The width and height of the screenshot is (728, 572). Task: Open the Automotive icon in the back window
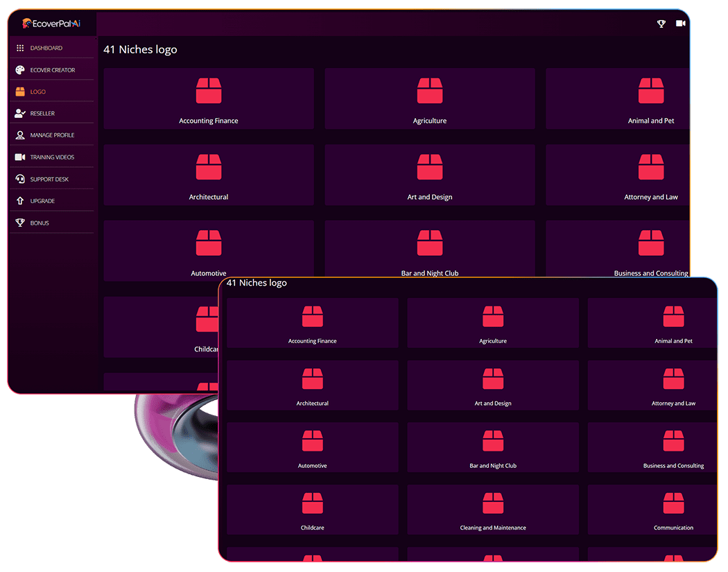click(x=209, y=243)
